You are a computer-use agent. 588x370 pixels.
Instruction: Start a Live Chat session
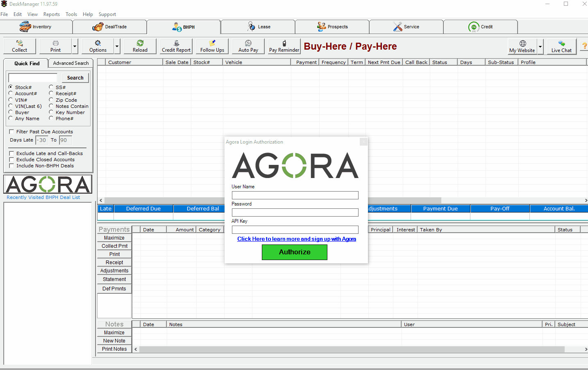coord(561,46)
